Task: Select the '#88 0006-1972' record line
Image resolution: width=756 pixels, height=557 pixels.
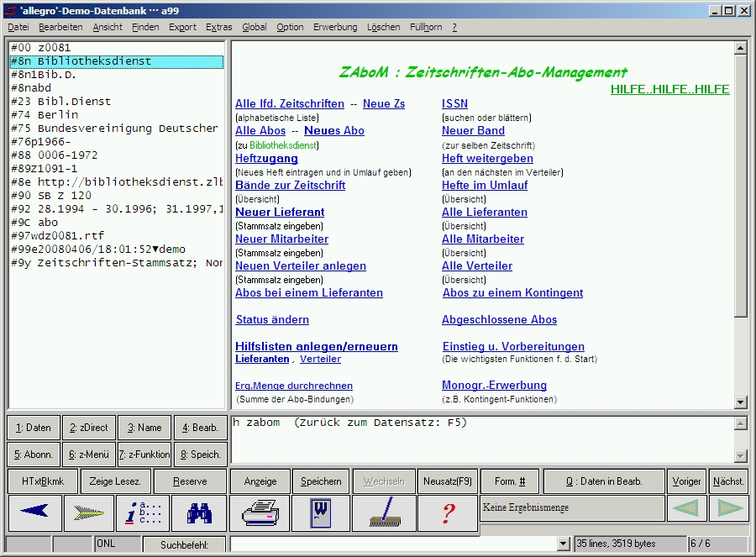Action: tap(117, 155)
